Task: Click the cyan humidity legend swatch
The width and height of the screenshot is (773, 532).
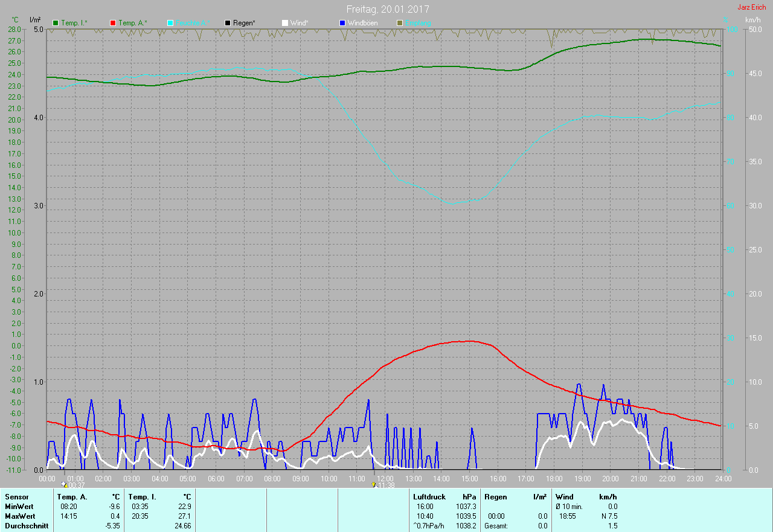Action: pyautogui.click(x=170, y=23)
